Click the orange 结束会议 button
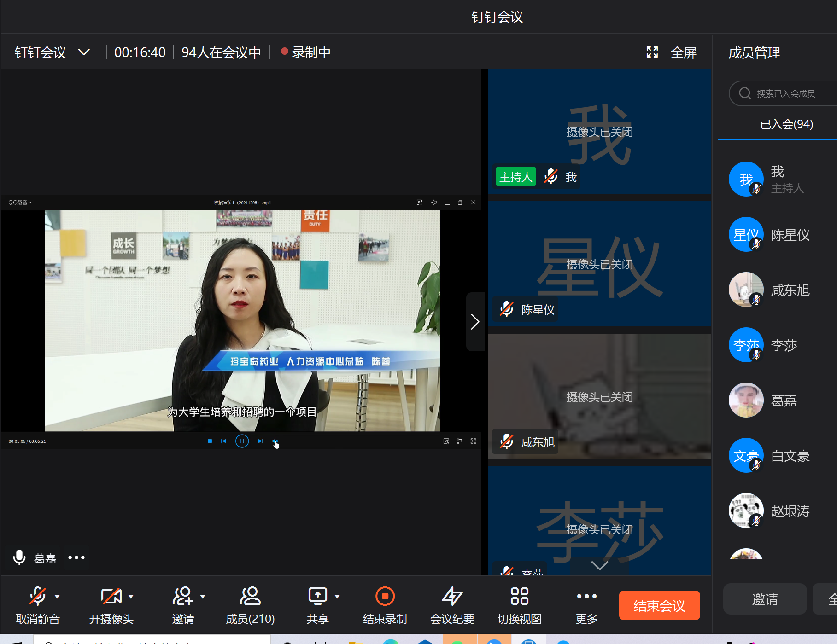This screenshot has height=644, width=837. 659,605
